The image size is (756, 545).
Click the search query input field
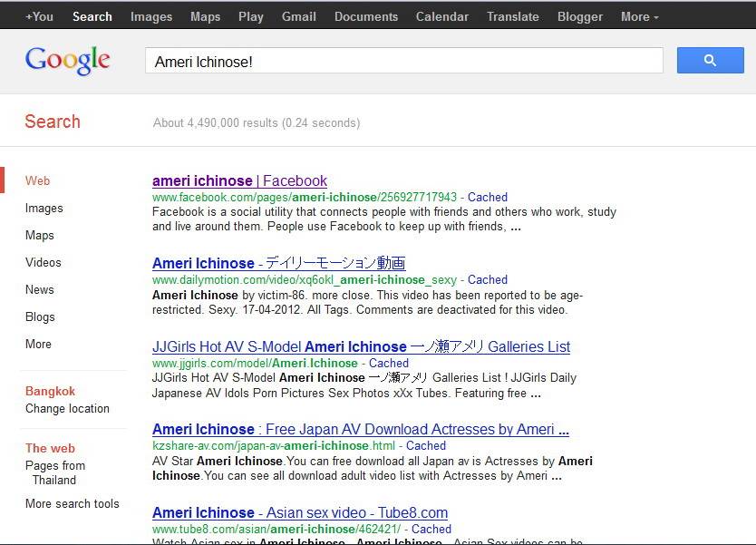(x=404, y=61)
